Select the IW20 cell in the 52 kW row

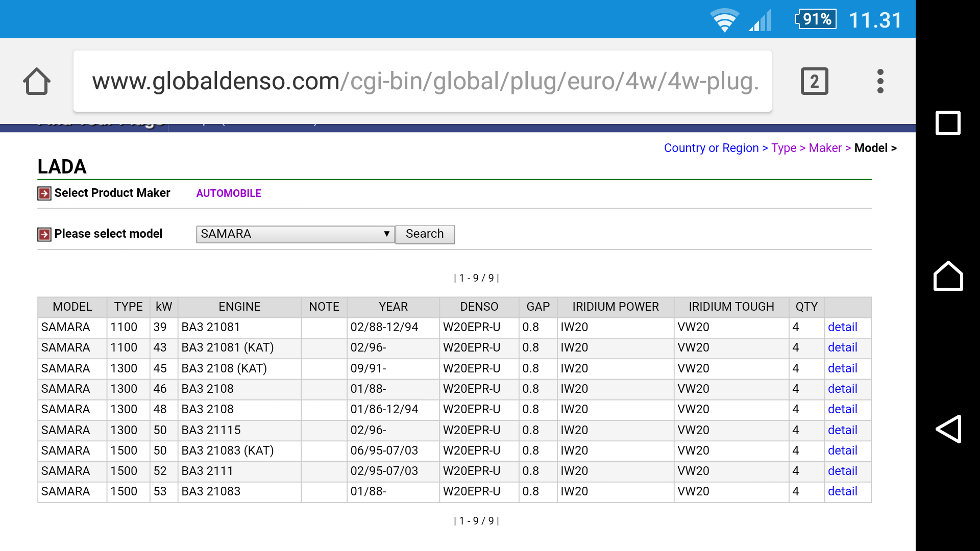point(615,471)
